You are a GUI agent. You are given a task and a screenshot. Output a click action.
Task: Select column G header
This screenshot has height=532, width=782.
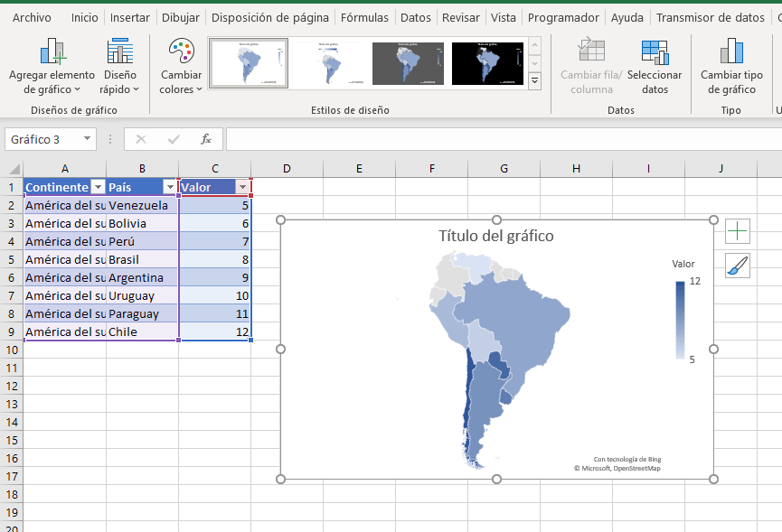[504, 168]
